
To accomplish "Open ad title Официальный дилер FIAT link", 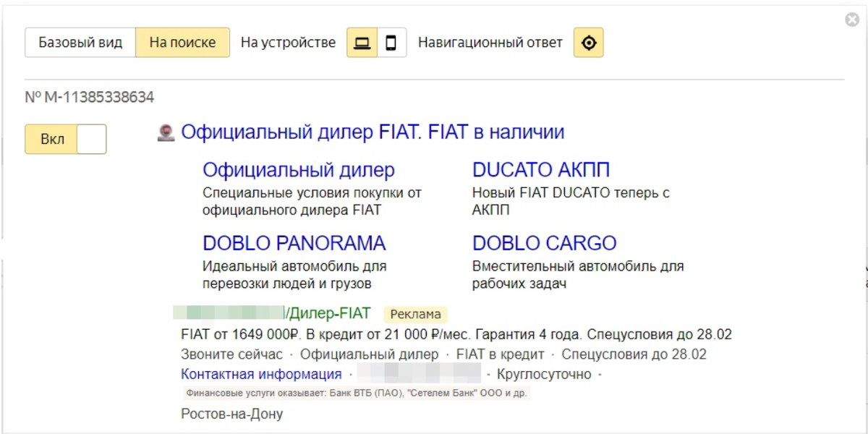I will point(373,132).
